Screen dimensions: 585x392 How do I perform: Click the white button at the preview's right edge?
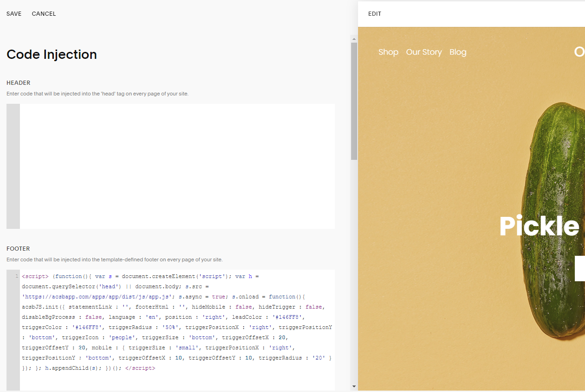tap(580, 268)
